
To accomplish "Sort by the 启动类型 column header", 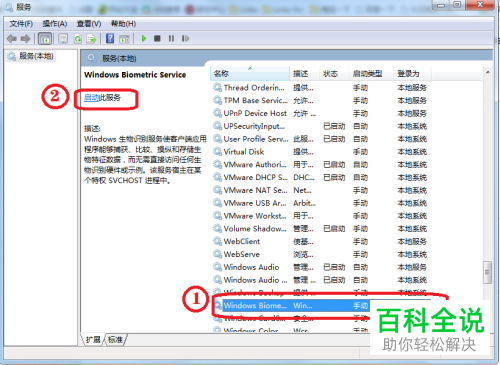I will [x=371, y=74].
